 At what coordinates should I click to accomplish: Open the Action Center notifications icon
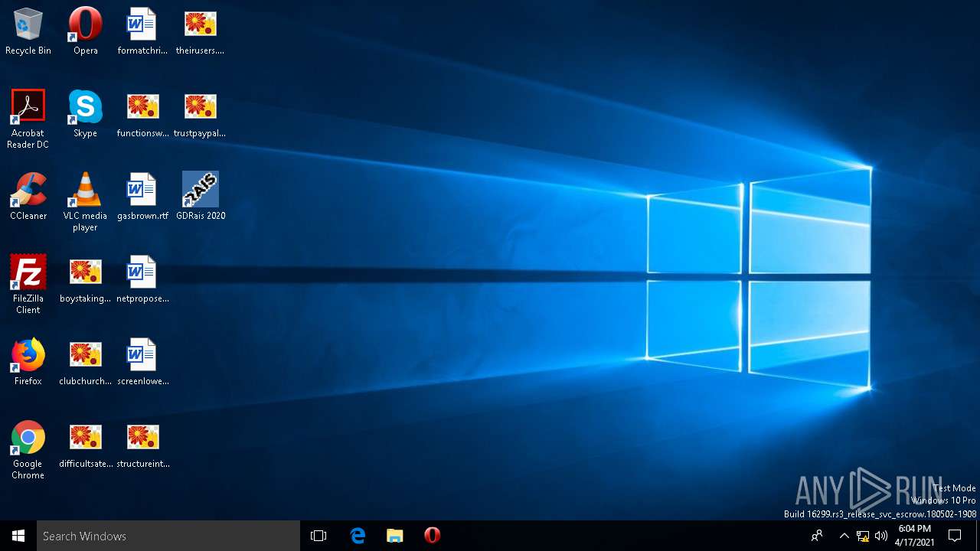(955, 536)
